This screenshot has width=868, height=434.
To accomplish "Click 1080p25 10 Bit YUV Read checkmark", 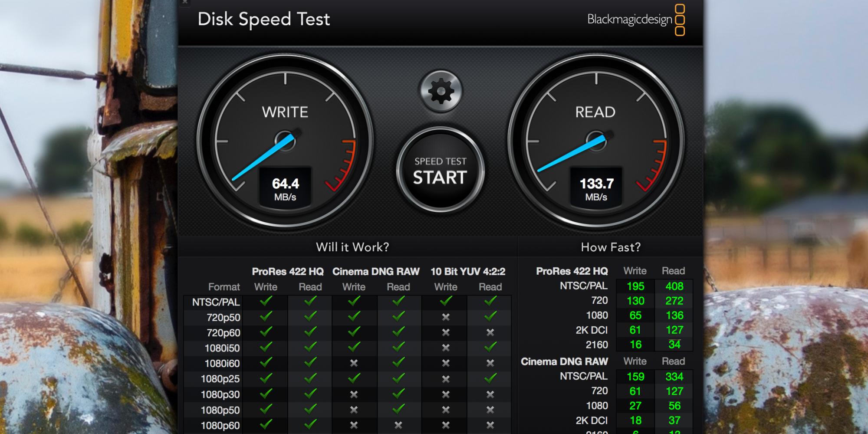I will (x=490, y=378).
